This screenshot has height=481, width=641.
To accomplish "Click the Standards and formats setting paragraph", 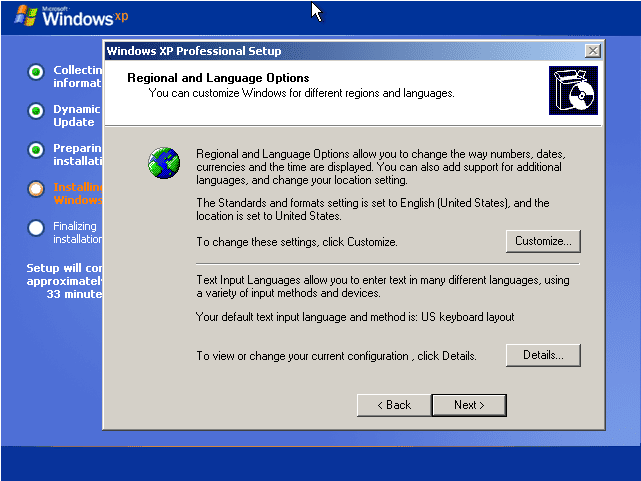I will click(372, 209).
